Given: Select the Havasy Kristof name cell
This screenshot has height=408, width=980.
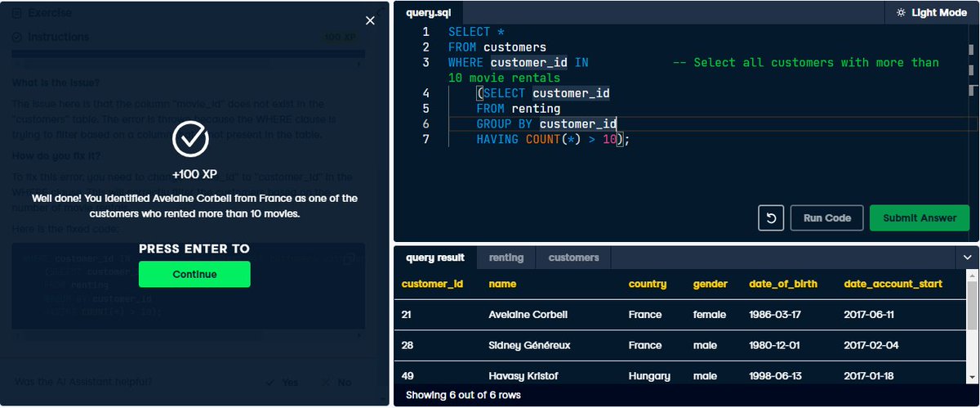Looking at the screenshot, I should point(523,376).
